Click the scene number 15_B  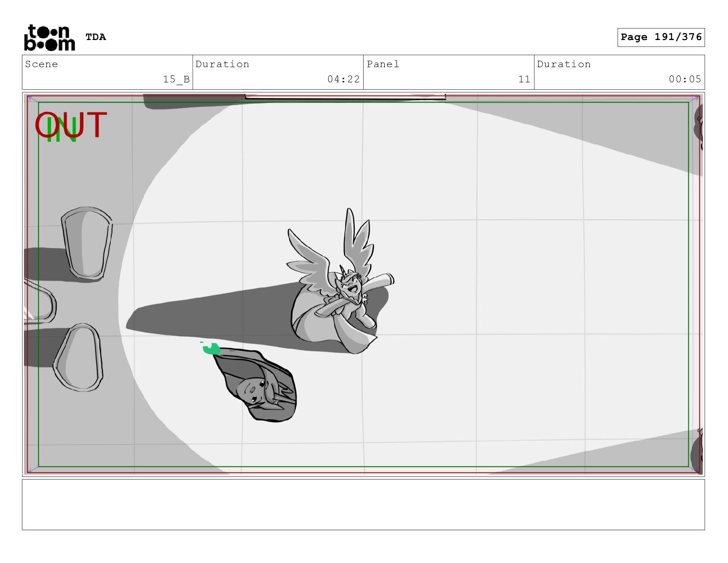(x=176, y=79)
